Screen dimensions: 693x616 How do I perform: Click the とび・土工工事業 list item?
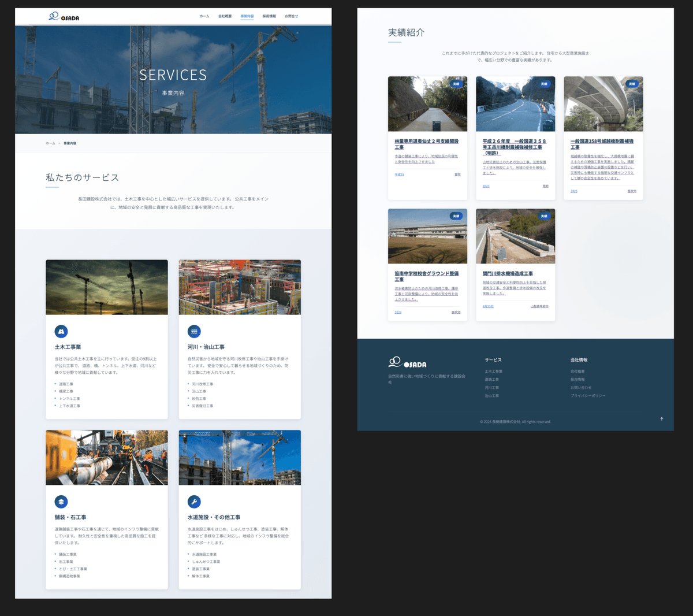click(73, 569)
